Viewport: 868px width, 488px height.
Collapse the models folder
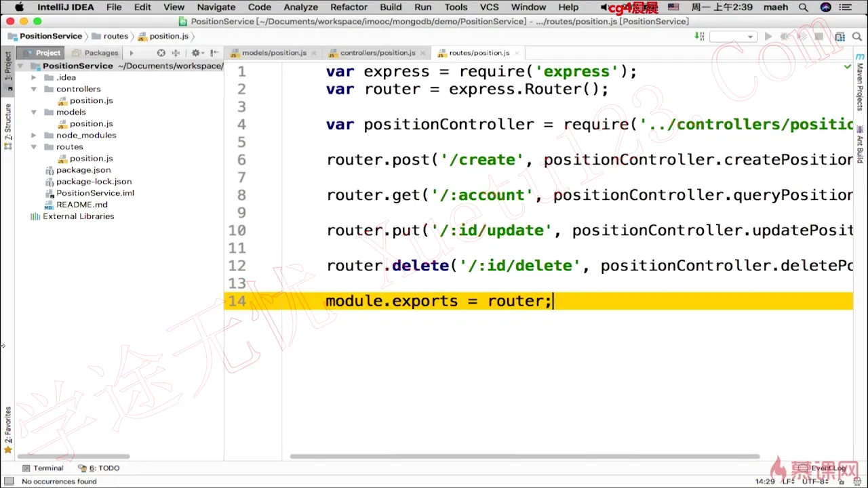(x=33, y=112)
